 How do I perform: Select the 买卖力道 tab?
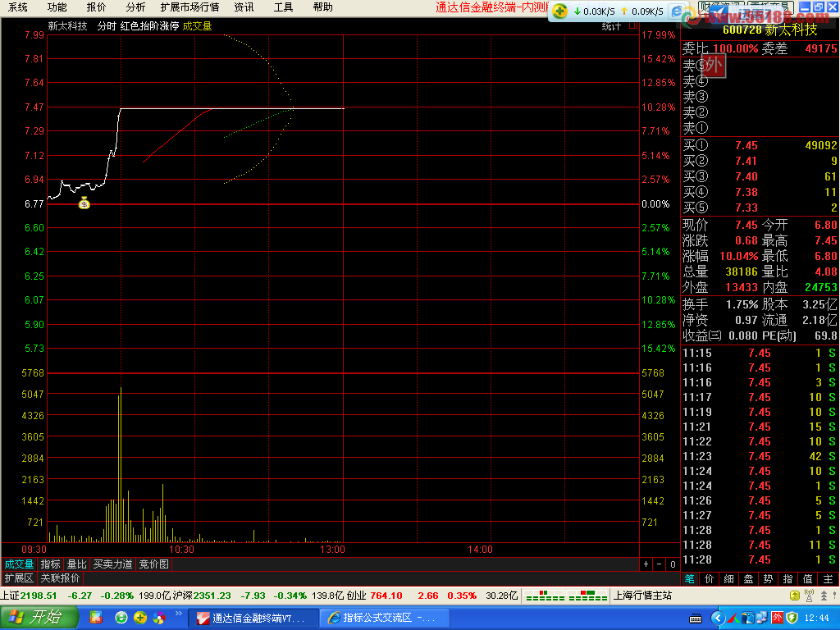[x=112, y=564]
